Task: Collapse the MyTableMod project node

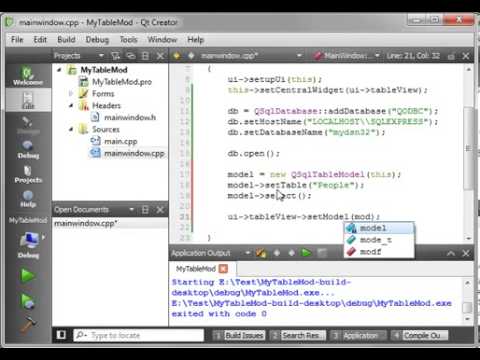Action: coord(59,70)
